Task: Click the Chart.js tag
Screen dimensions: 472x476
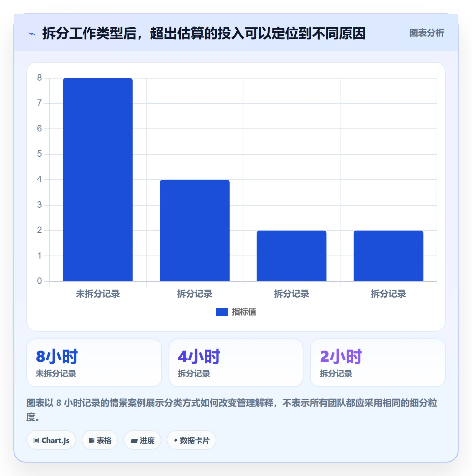Action: 51,440
